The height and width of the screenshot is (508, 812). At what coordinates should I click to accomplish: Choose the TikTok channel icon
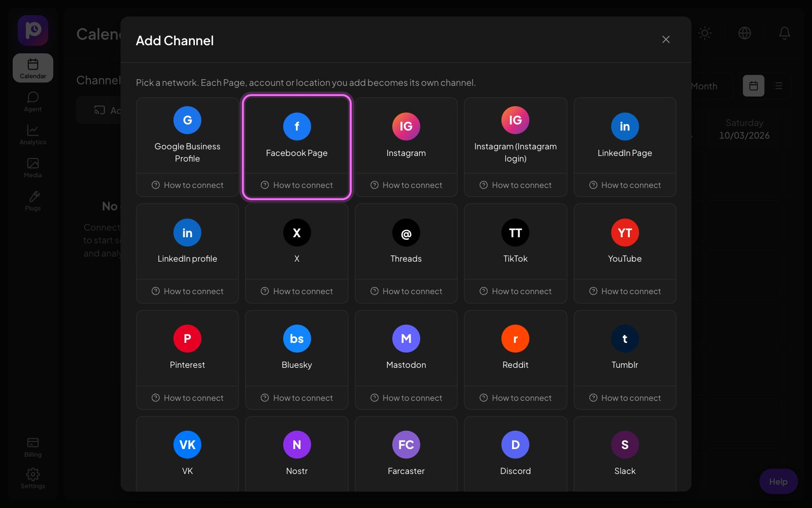[x=516, y=233]
